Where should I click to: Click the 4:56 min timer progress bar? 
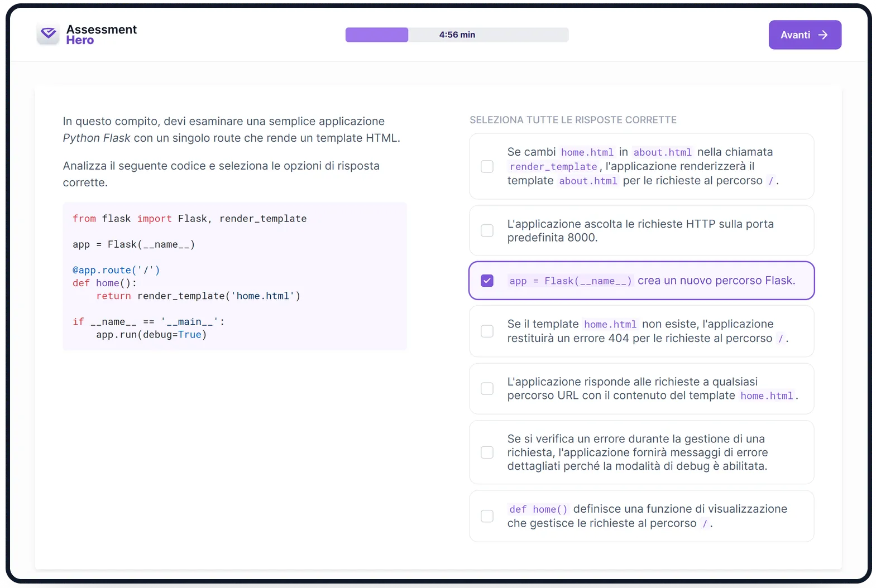click(x=457, y=35)
